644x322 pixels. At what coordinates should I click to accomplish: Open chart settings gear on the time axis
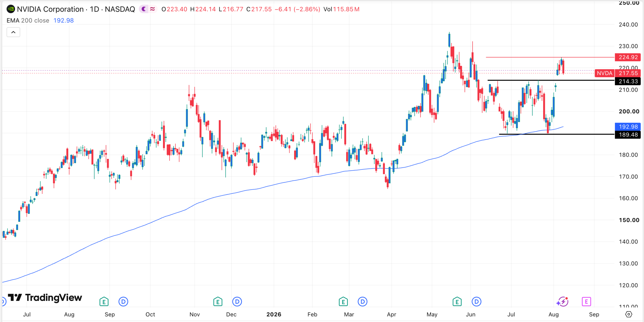(628, 314)
